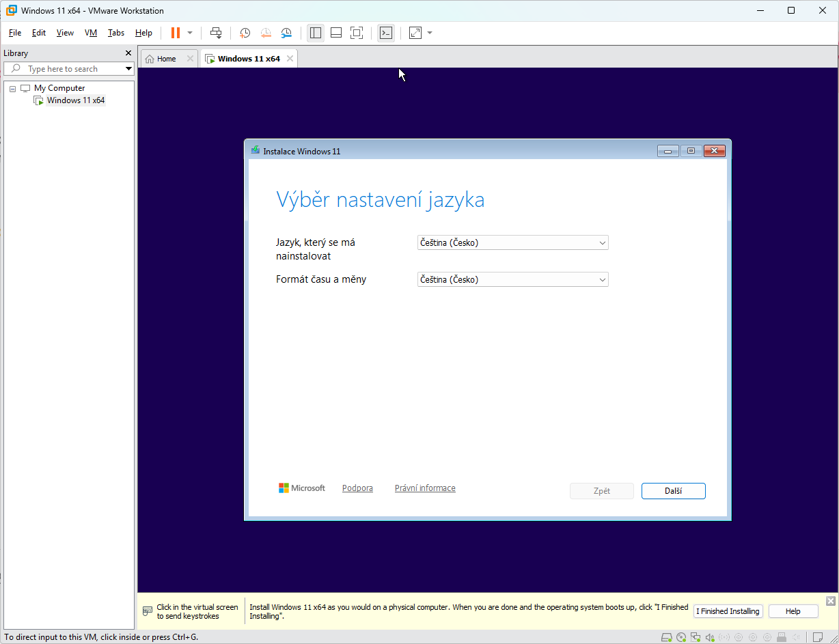Open the hard disk status icon
Image resolution: width=839 pixels, height=644 pixels.
667,637
